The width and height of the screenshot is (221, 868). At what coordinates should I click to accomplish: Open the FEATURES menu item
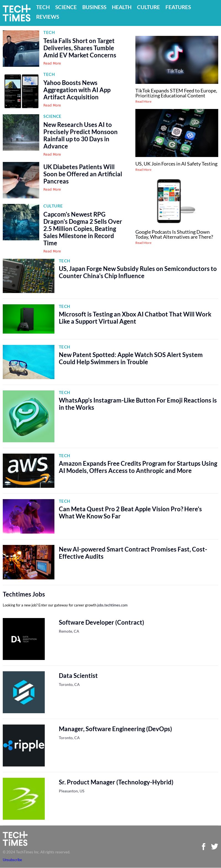(x=178, y=7)
